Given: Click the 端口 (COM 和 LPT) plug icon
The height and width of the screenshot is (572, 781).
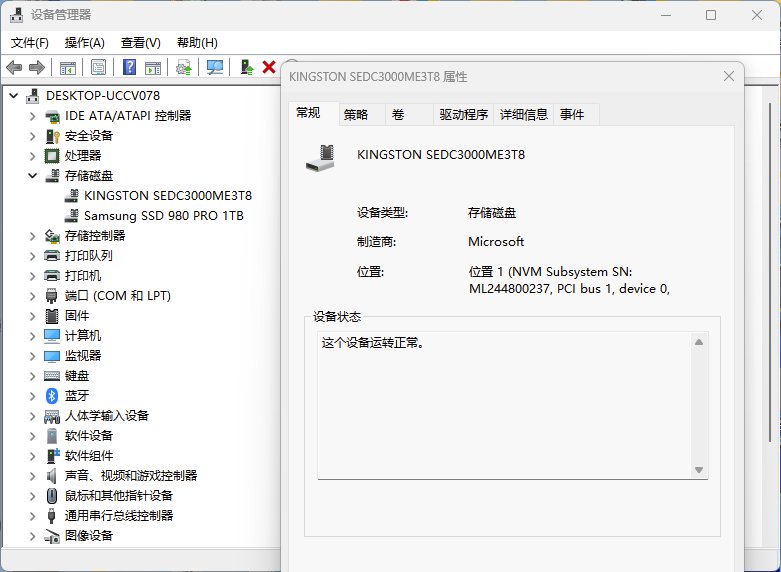Looking at the screenshot, I should pyautogui.click(x=51, y=295).
